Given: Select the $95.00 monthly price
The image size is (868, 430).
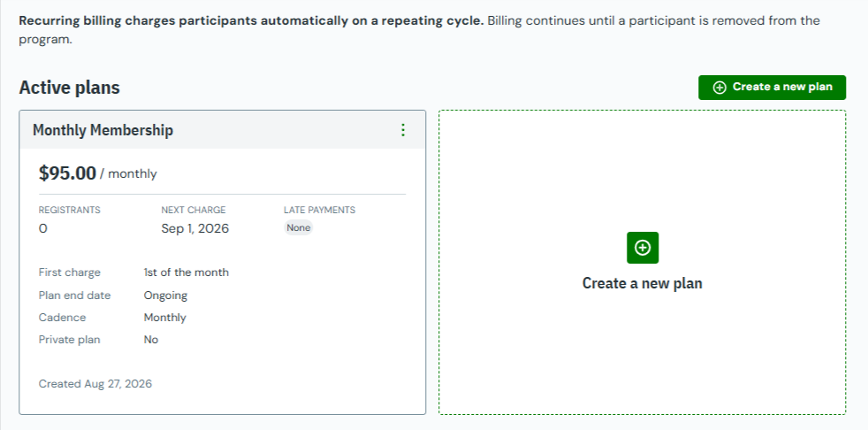Looking at the screenshot, I should [97, 173].
